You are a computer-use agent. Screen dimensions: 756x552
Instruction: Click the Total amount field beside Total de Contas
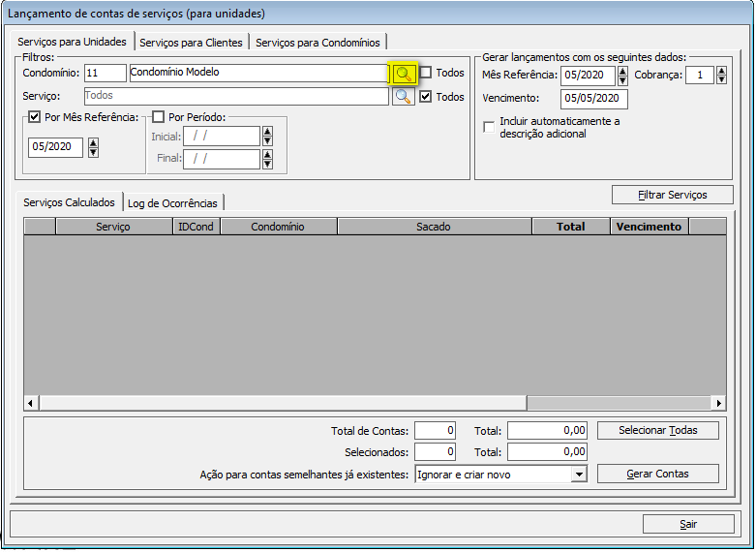pos(547,430)
